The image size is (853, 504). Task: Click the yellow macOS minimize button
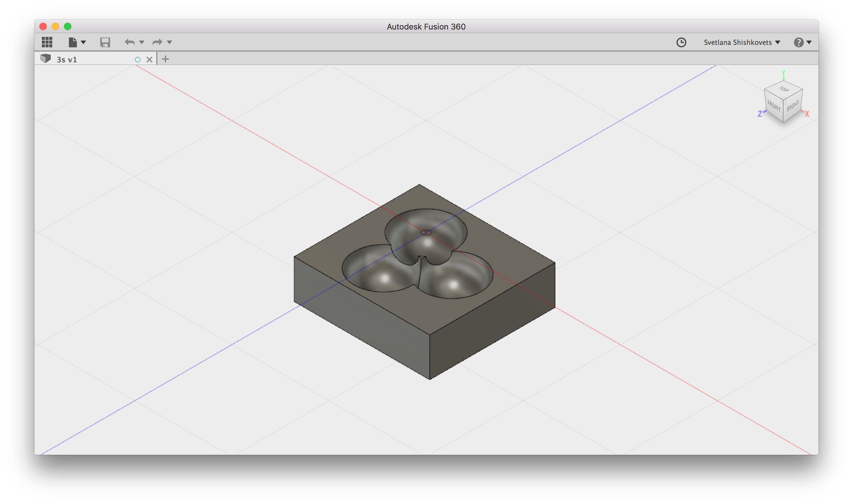pos(55,26)
